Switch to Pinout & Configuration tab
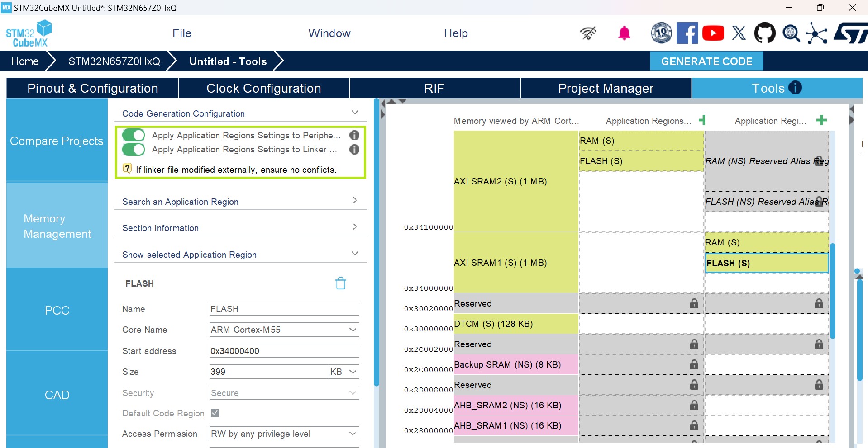This screenshot has height=448, width=868. (x=92, y=88)
